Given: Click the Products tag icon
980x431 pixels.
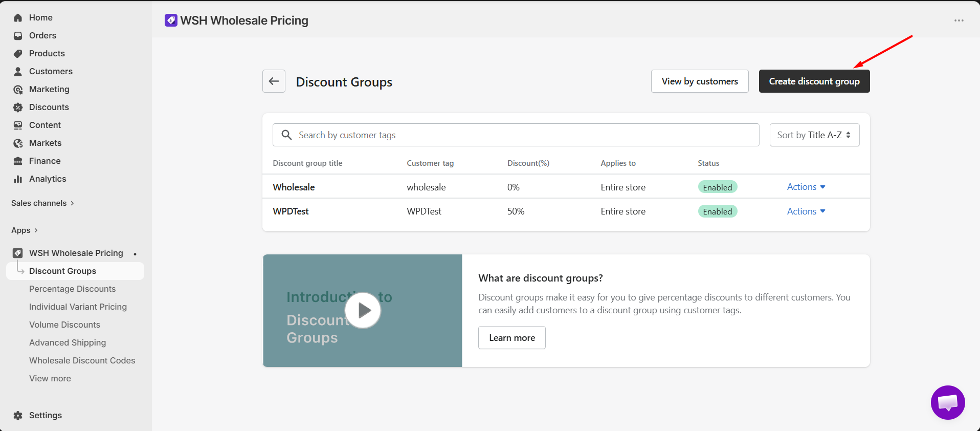Looking at the screenshot, I should tap(18, 54).
